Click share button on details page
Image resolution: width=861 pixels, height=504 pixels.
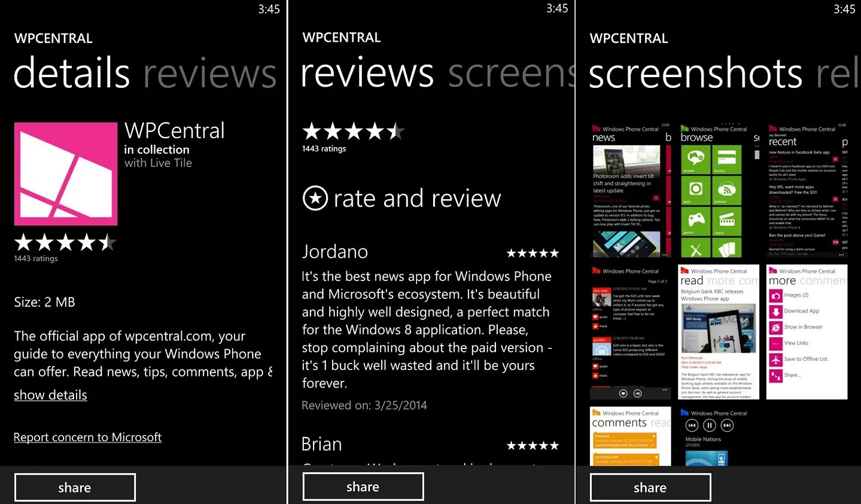pyautogui.click(x=75, y=487)
